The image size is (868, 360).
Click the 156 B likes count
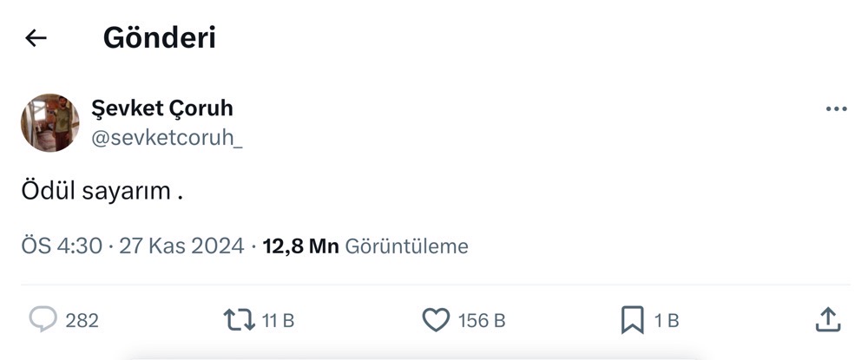[x=481, y=321]
